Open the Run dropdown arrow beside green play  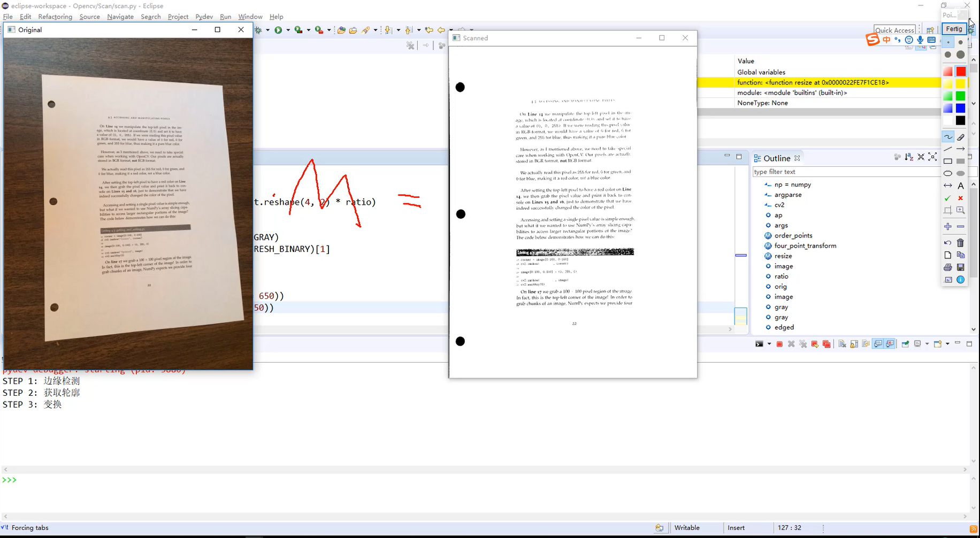coord(288,30)
